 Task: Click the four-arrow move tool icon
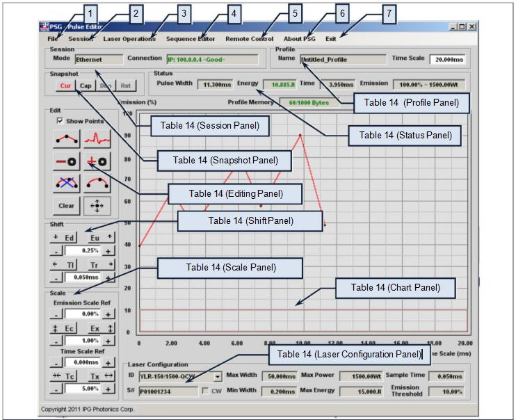[x=98, y=206]
